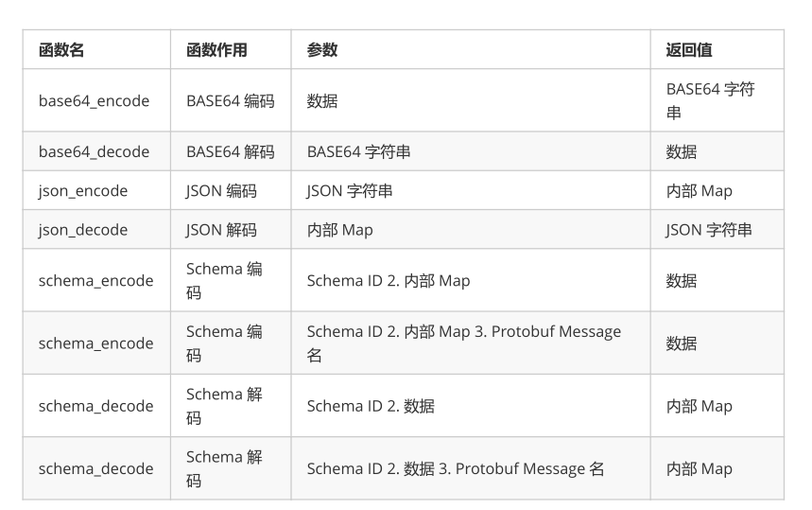812x510 pixels.
Task: Click the json_encode function name
Action: click(83, 191)
